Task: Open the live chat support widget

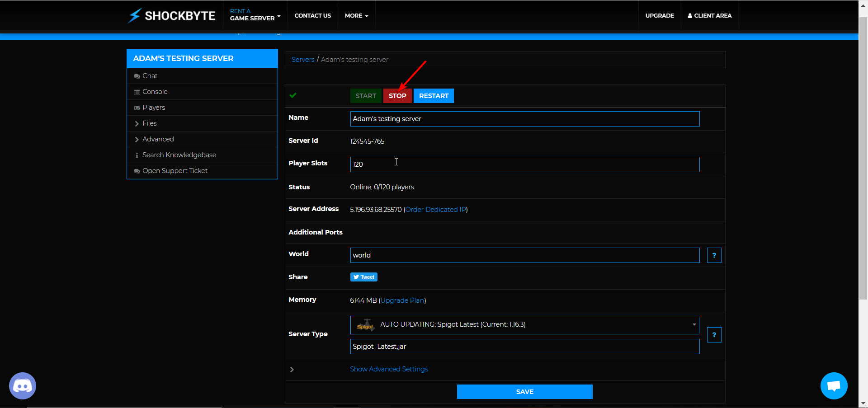Action: (x=834, y=386)
